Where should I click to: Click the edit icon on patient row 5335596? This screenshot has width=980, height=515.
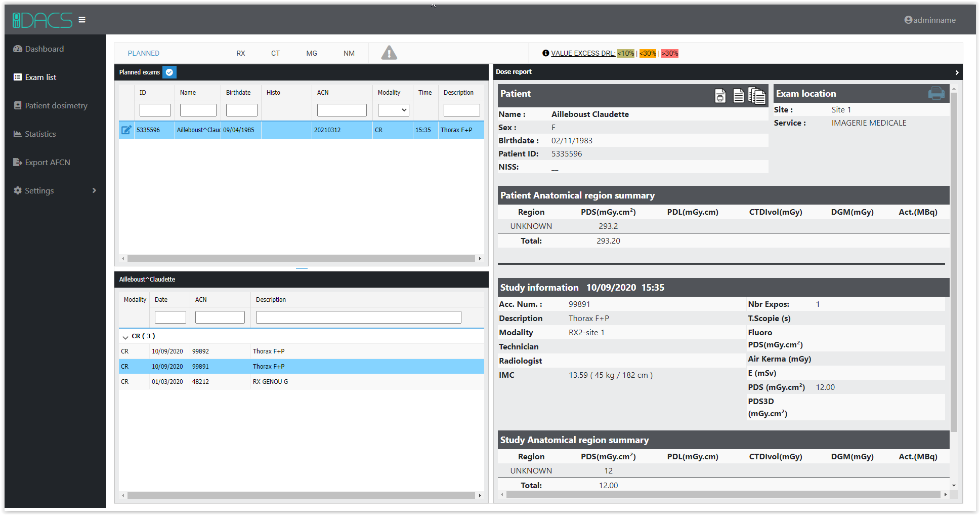coord(126,130)
